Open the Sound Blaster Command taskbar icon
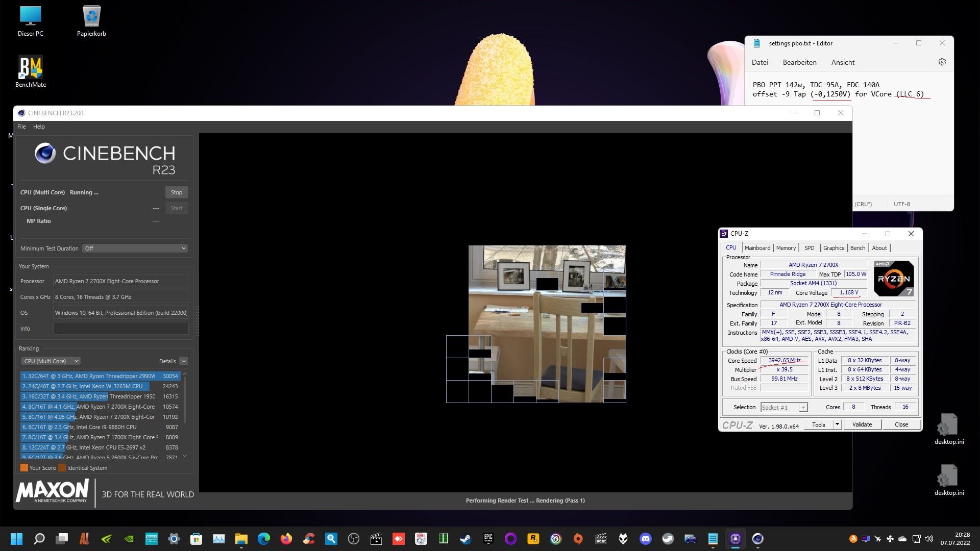The width and height of the screenshot is (980, 551). [x=152, y=539]
